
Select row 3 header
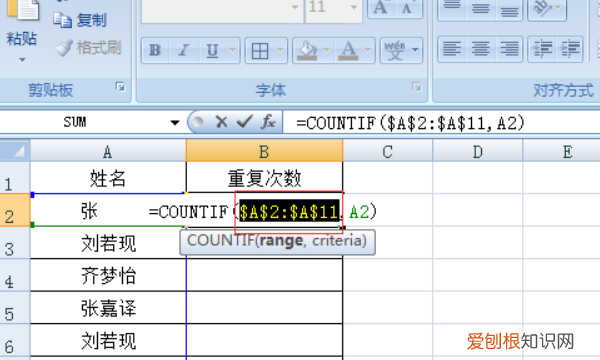15,243
